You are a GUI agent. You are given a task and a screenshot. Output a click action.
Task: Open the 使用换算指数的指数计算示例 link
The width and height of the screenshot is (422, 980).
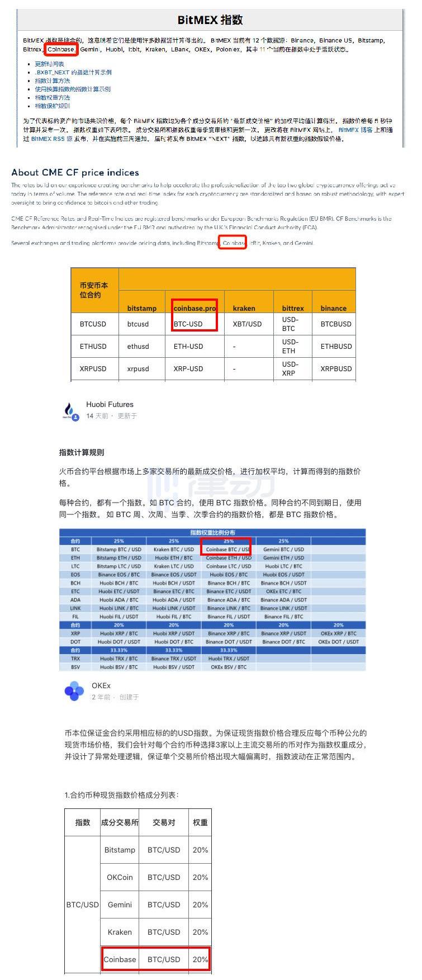73,89
